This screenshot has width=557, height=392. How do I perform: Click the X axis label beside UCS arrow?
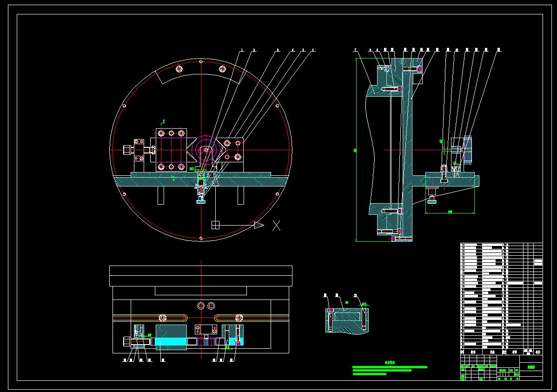point(276,226)
